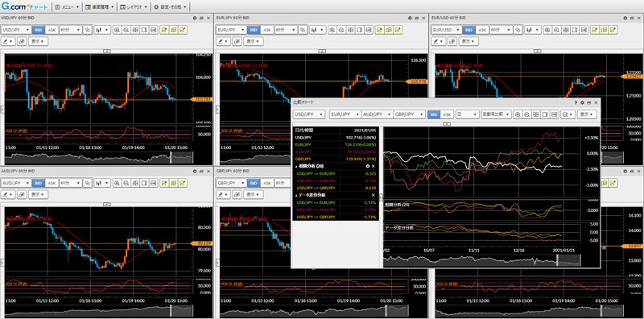Viewport: 644px width, 319px height.
Task: Open the EUR/JPY currency pair dropdown
Action: pyautogui.click(x=226, y=30)
